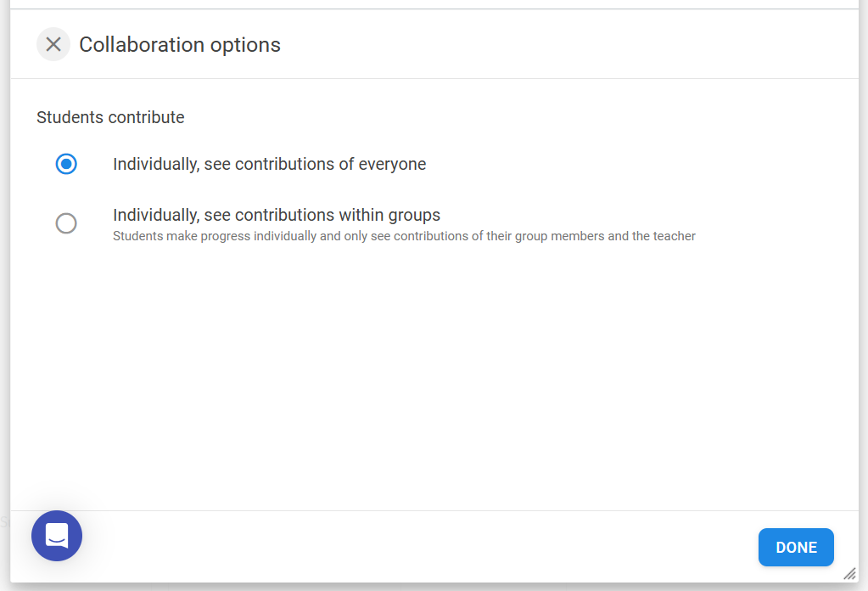Click the diagonal-lines resize handle

click(x=849, y=574)
